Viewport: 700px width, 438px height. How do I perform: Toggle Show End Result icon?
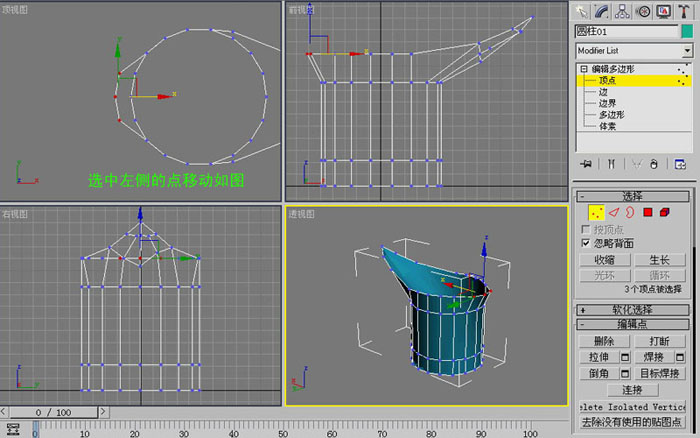click(611, 164)
